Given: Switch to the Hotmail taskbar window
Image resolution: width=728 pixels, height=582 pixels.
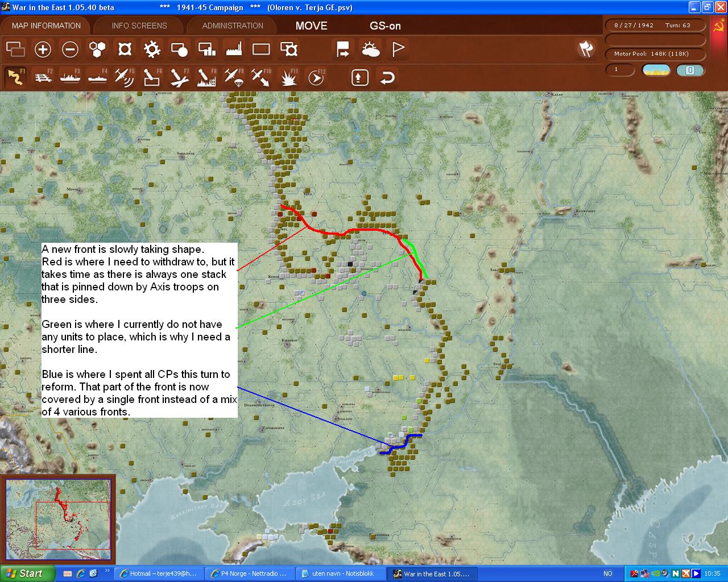Looking at the screenshot, I should (x=158, y=573).
